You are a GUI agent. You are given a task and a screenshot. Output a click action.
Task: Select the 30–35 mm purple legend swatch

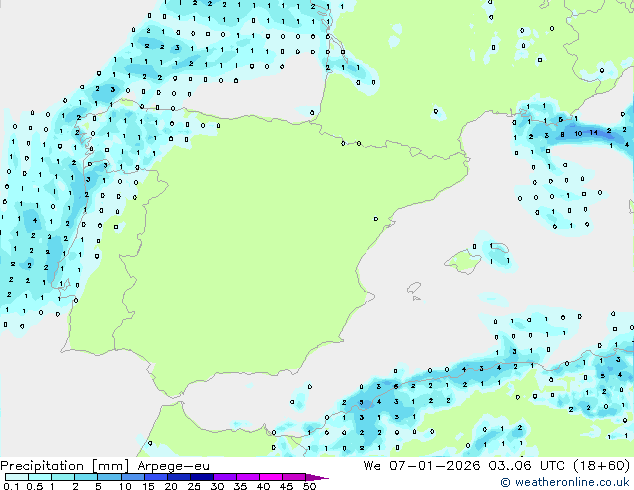coord(225,477)
